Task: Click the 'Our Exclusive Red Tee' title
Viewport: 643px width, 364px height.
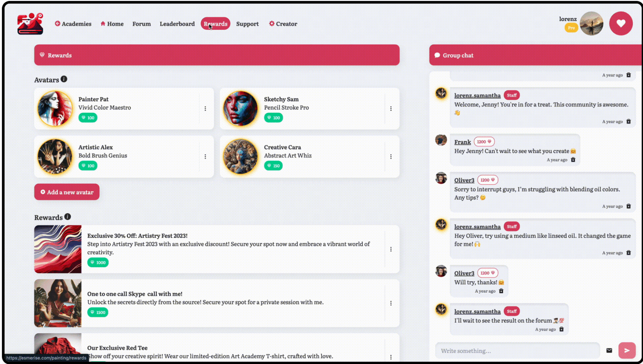Action: pyautogui.click(x=117, y=348)
